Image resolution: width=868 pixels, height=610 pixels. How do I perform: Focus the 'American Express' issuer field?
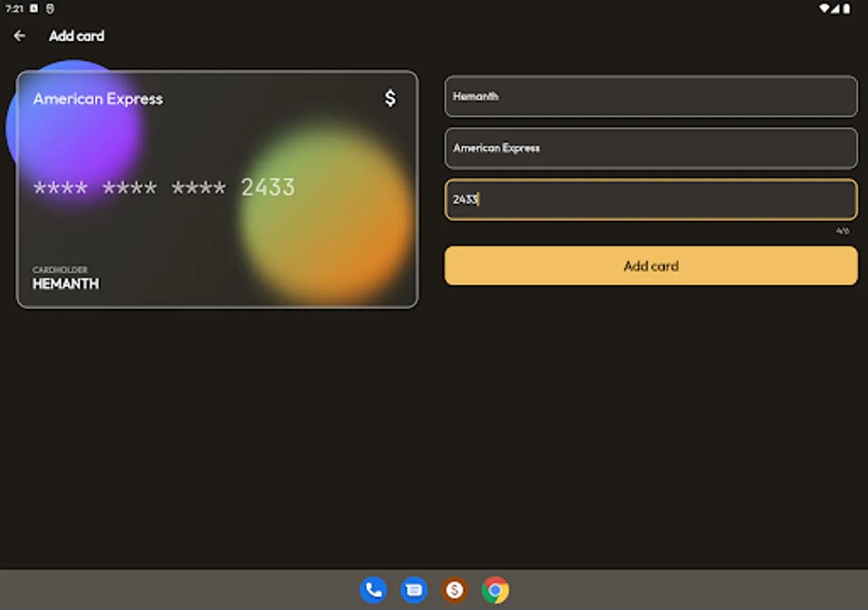[x=651, y=148]
